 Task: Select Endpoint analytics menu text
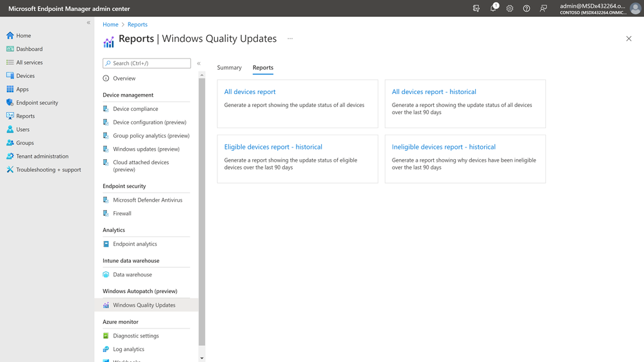(135, 243)
